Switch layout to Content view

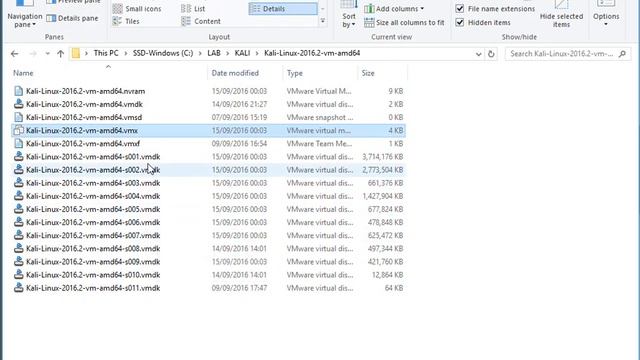[x=201, y=21]
